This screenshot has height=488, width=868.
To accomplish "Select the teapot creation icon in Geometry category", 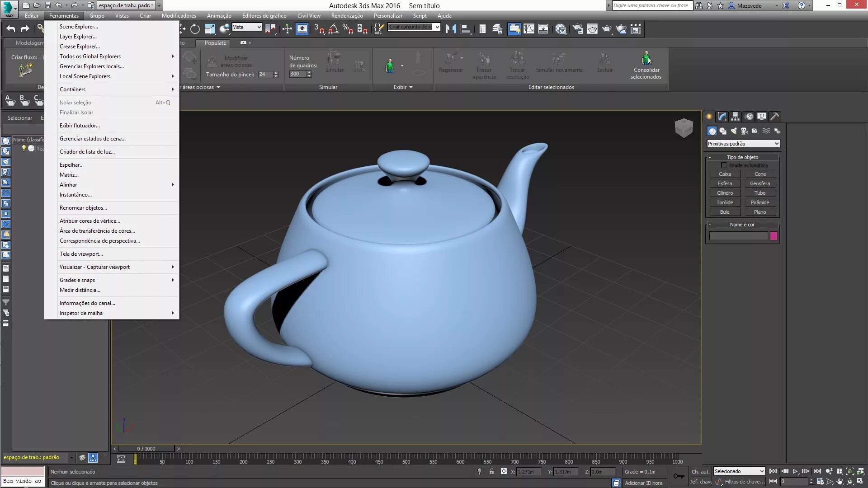I will [x=724, y=212].
